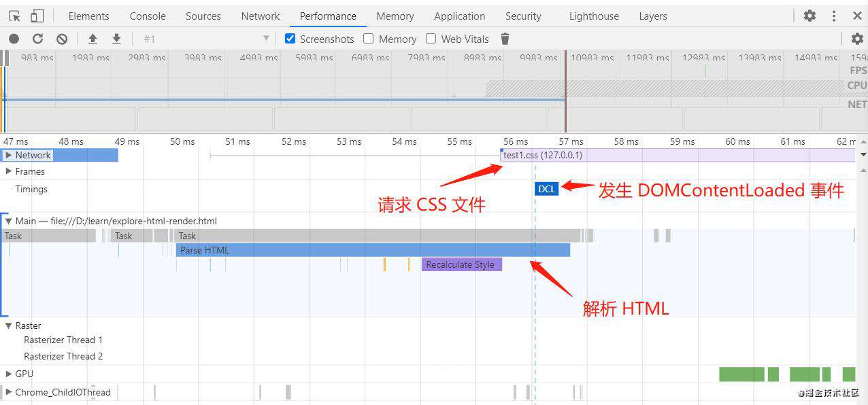Viewport: 868px width, 405px height.
Task: Select the test1.css network request
Action: point(678,155)
